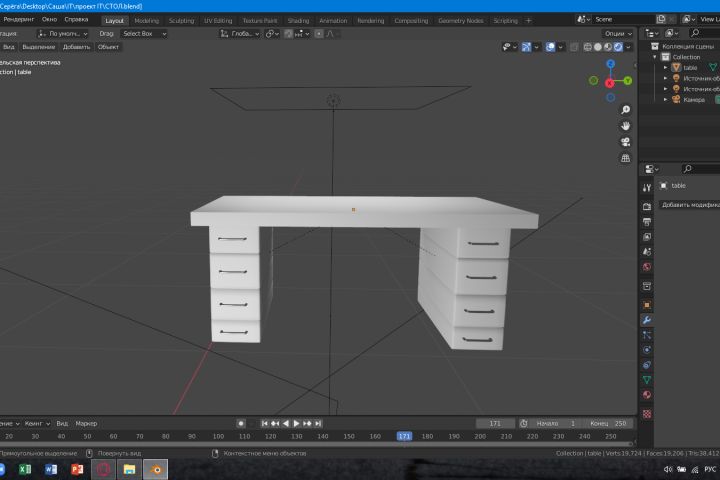Image resolution: width=720 pixels, height=480 pixels.
Task: Open File Explorer from the taskbar
Action: pos(129,469)
